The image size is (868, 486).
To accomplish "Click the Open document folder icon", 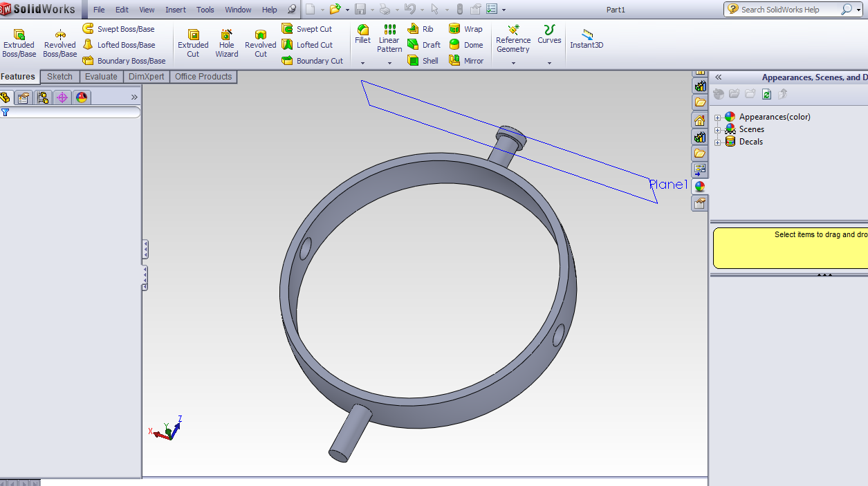I will coord(335,10).
